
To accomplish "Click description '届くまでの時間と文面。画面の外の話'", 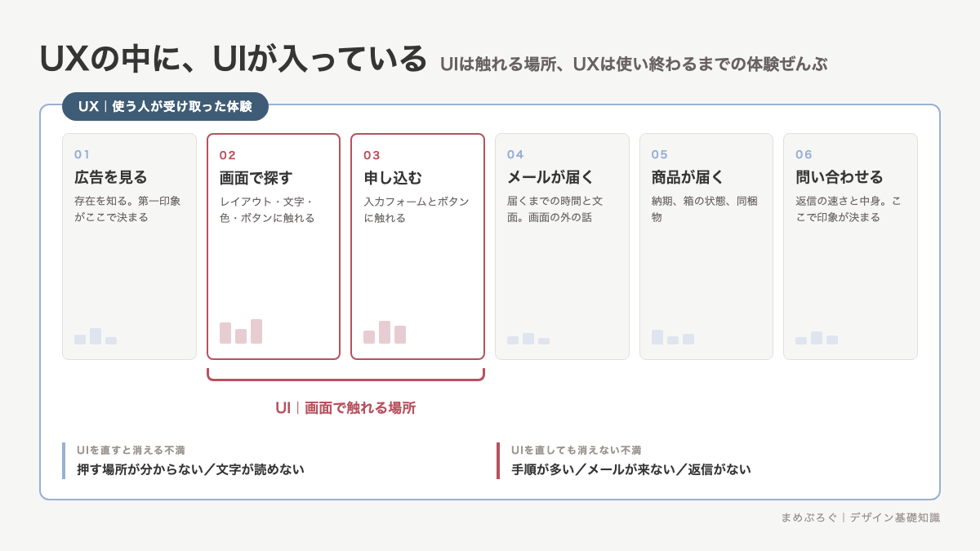I will point(555,209).
